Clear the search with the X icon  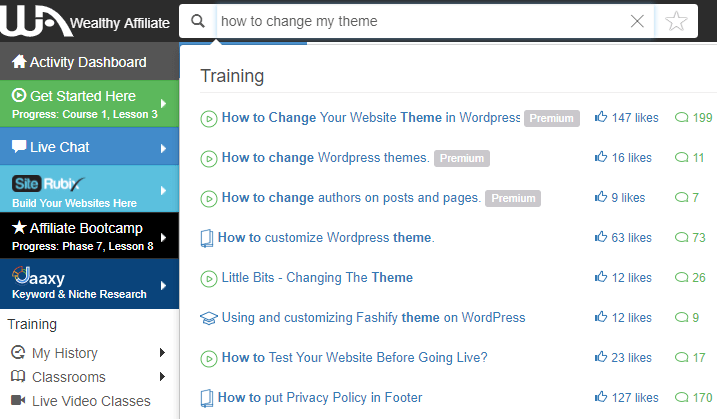pos(637,21)
